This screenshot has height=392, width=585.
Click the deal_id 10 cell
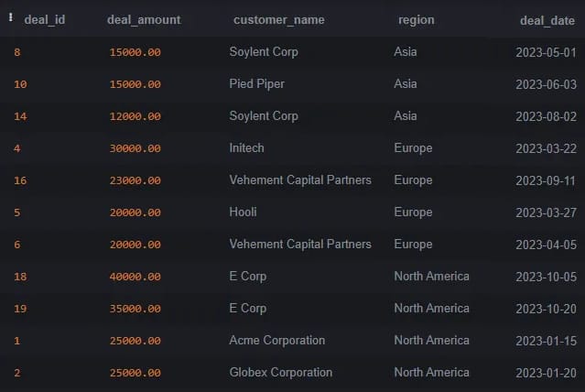[20, 84]
